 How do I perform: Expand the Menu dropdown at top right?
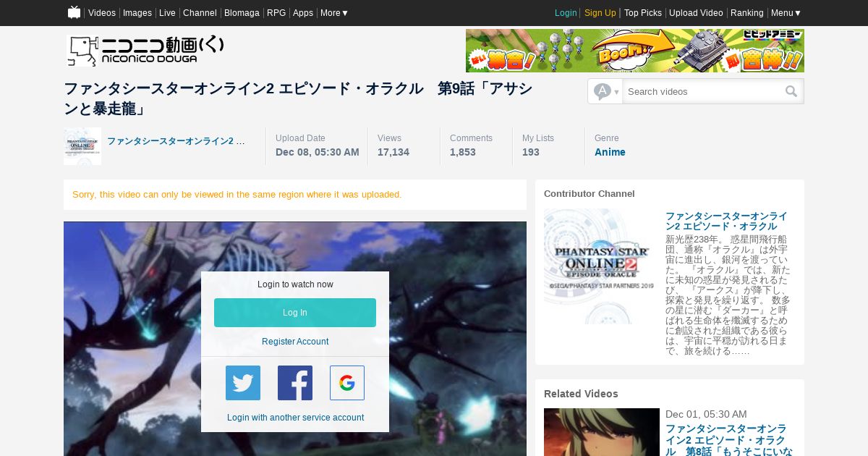tap(786, 13)
